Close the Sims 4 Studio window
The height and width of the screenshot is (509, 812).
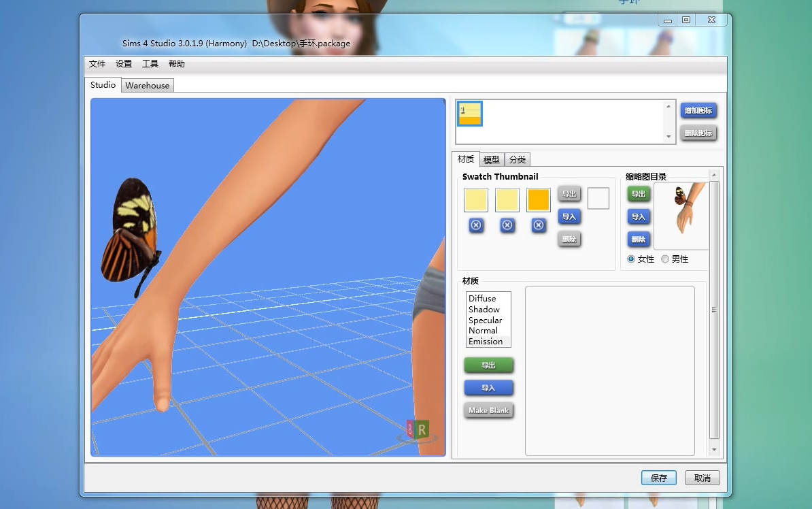tap(711, 20)
